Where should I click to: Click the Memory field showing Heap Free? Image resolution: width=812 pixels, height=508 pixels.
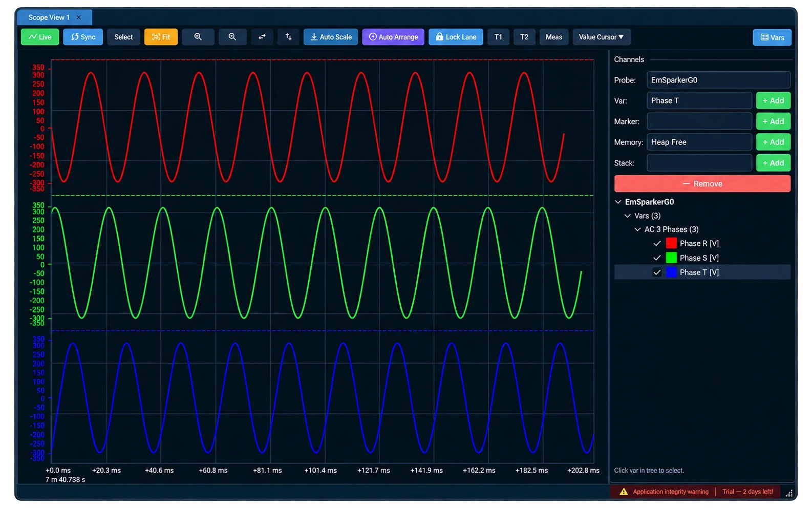click(699, 142)
